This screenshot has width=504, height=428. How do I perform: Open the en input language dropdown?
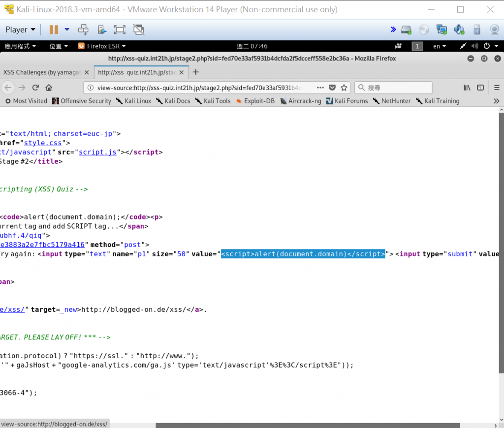[x=440, y=46]
